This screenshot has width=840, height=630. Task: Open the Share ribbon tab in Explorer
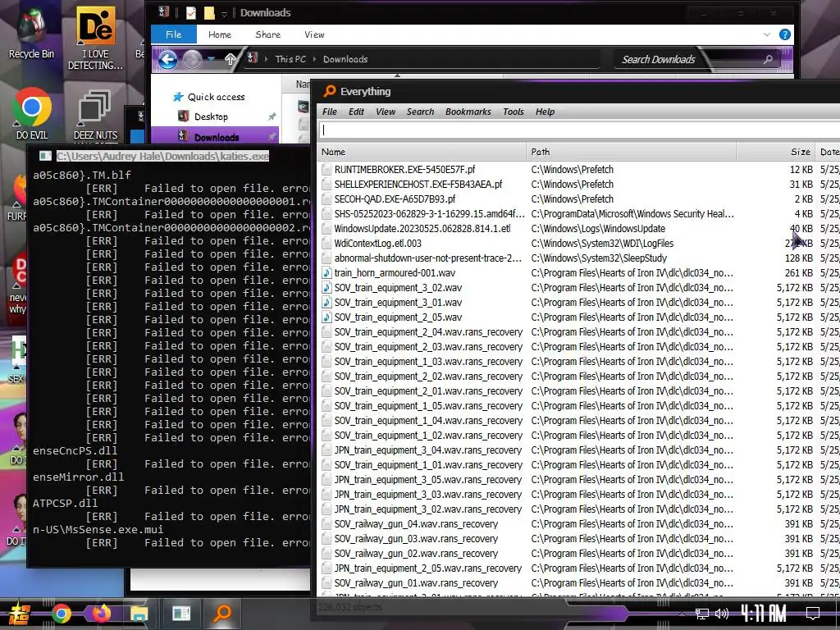pyautogui.click(x=268, y=34)
